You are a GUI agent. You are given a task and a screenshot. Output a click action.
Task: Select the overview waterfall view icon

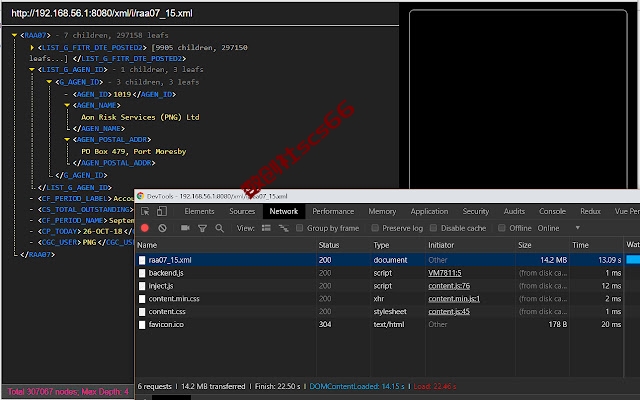[283, 228]
